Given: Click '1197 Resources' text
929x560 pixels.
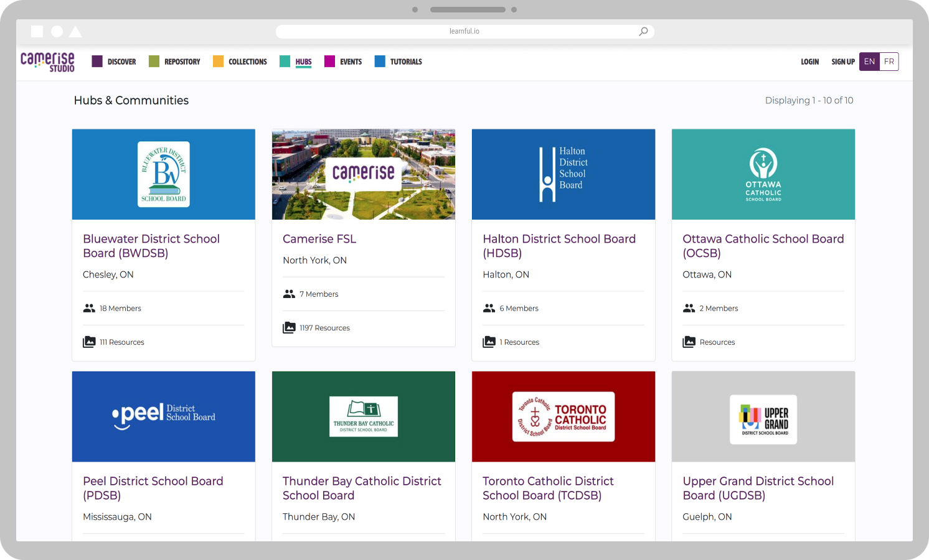Looking at the screenshot, I should pyautogui.click(x=324, y=328).
